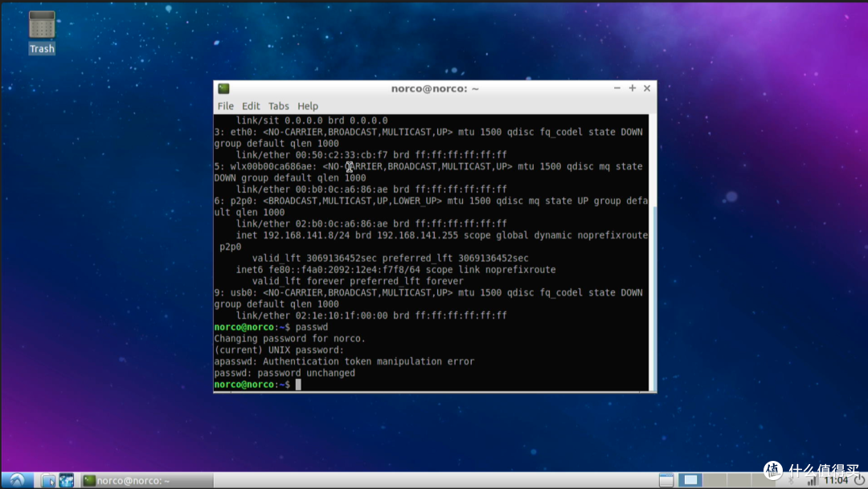Switch to the second workspace in the pager
This screenshot has height=489, width=868.
[x=714, y=480]
